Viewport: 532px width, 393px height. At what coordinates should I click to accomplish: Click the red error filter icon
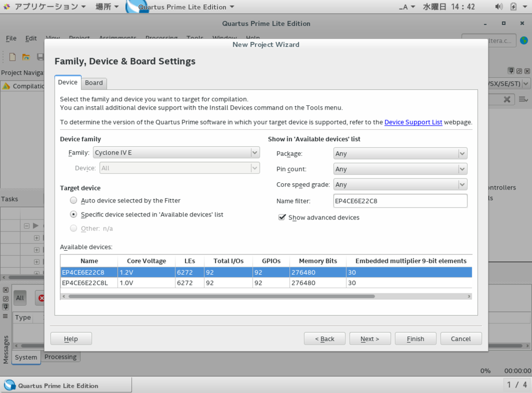(x=41, y=298)
